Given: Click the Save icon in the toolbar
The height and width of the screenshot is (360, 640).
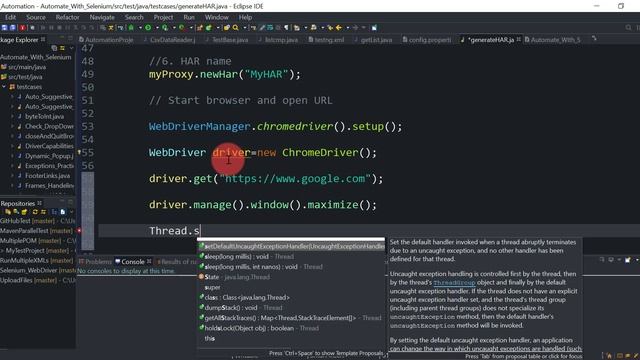Looking at the screenshot, I should 4,28.
